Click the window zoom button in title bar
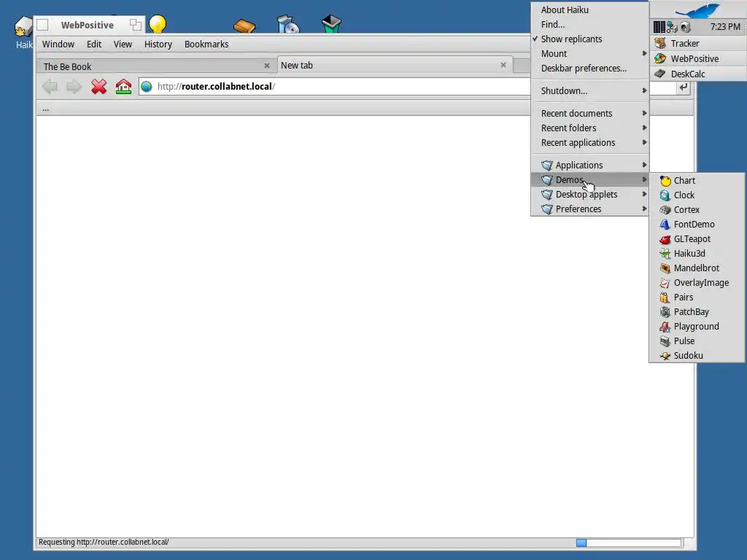The image size is (747, 560). (x=136, y=25)
